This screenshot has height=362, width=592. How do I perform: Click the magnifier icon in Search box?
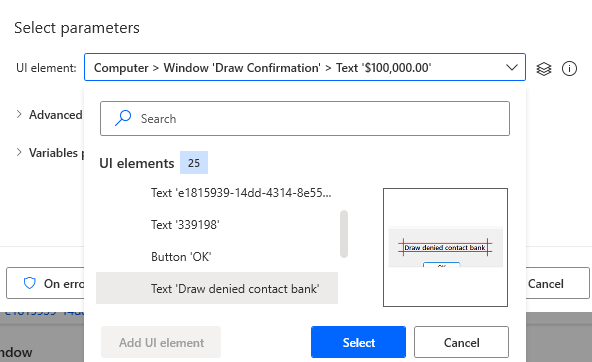tap(123, 118)
